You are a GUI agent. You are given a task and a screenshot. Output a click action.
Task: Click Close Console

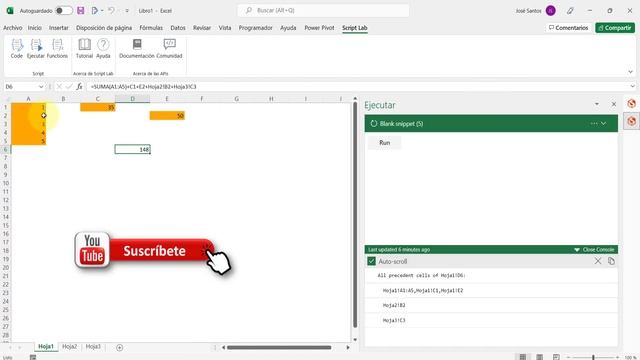pos(594,249)
